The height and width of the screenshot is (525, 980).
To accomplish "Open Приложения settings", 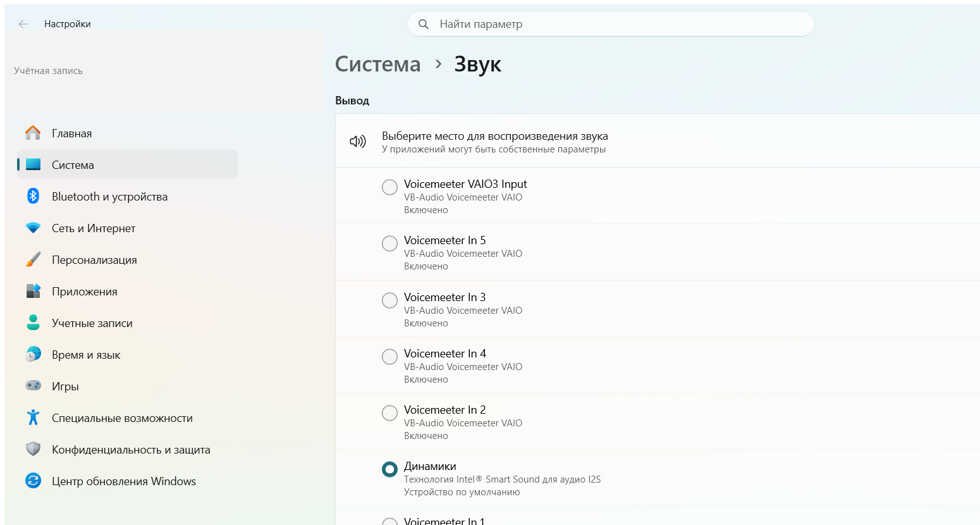I will coord(127,291).
